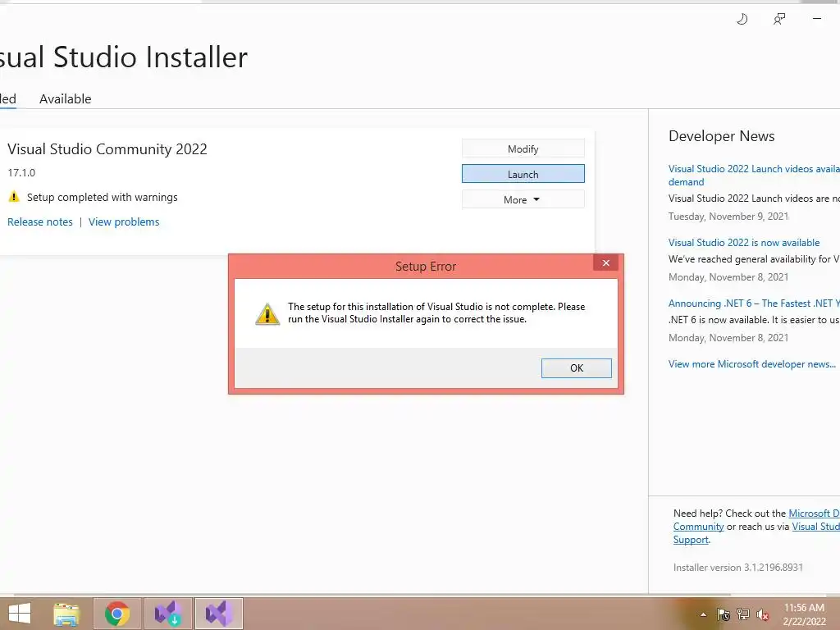Click the Developer News heading
Image resolution: width=840 pixels, height=630 pixels.
point(721,136)
